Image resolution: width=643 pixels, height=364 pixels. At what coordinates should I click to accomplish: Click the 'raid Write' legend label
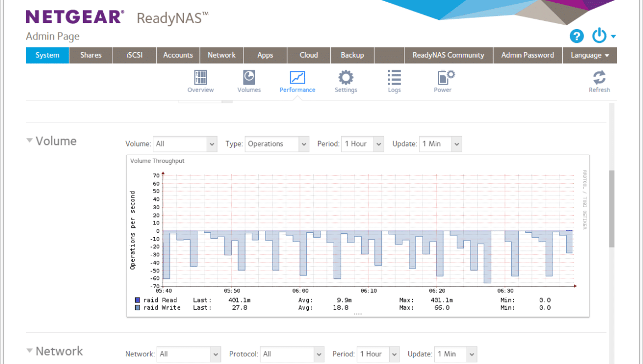(x=162, y=307)
